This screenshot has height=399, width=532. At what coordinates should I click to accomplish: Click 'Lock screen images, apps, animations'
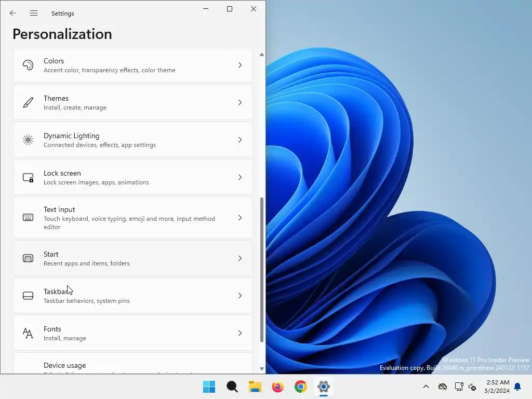[x=96, y=182]
